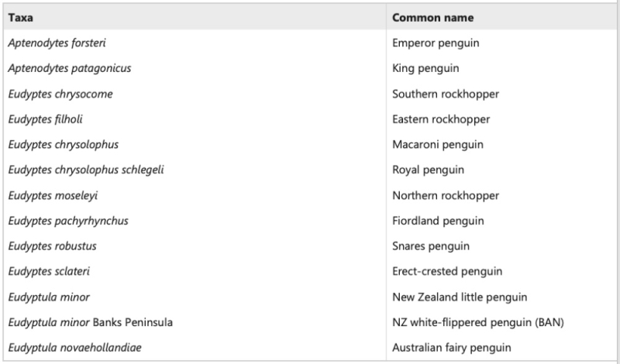Click the Common name column header
The image size is (620, 364).
[x=432, y=18]
